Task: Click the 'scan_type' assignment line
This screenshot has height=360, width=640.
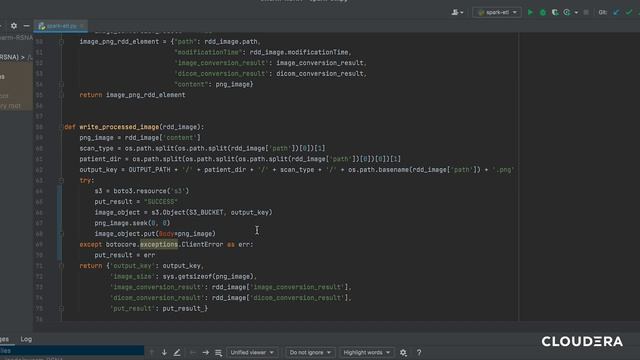Action: pos(202,148)
